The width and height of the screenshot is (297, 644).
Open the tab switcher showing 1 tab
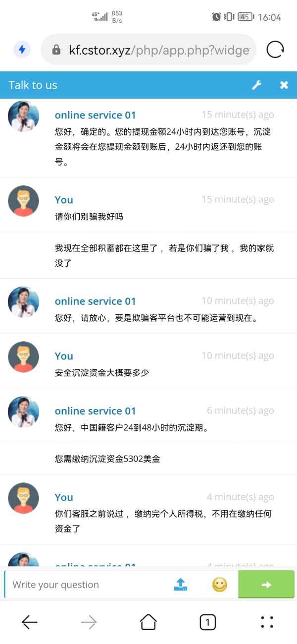point(207,622)
